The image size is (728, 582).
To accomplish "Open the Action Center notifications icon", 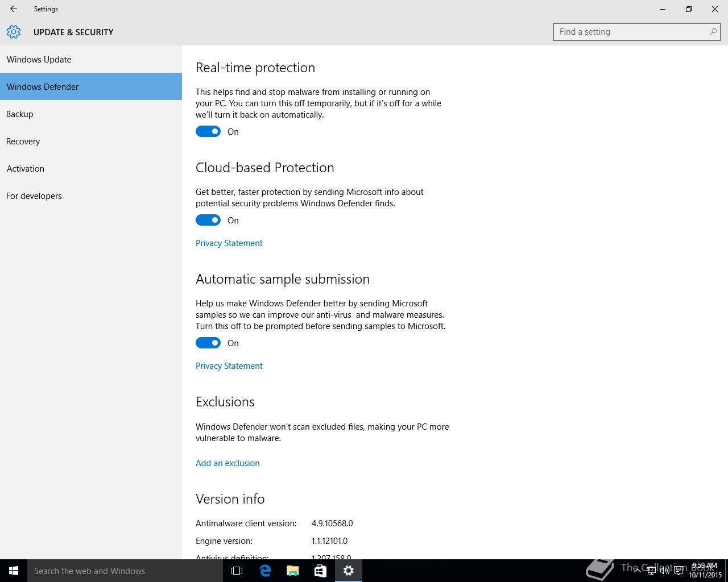I will click(x=679, y=571).
